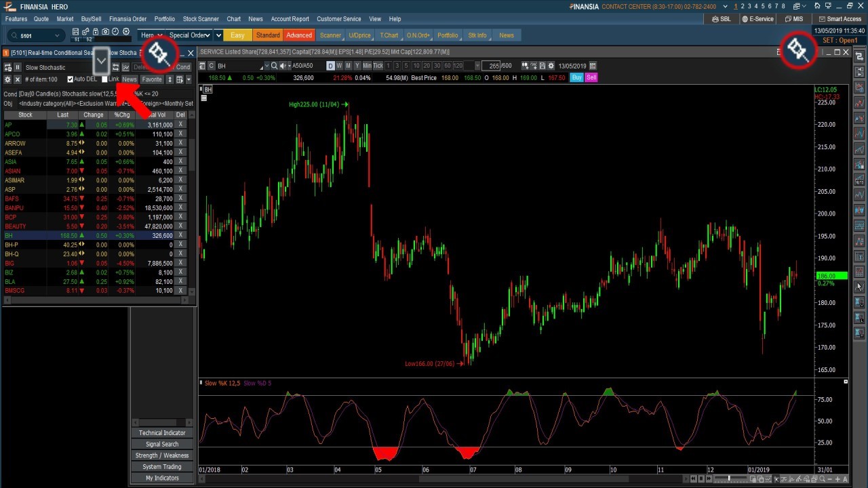Enable the Link checkbox
The image size is (868, 488).
(x=104, y=79)
